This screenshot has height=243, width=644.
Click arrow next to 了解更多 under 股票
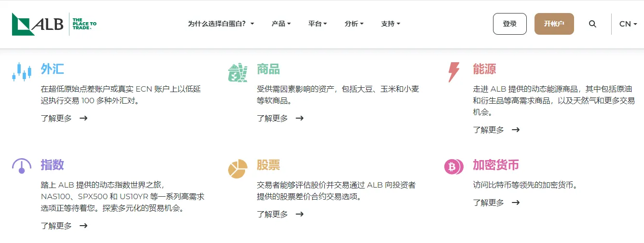tap(300, 214)
